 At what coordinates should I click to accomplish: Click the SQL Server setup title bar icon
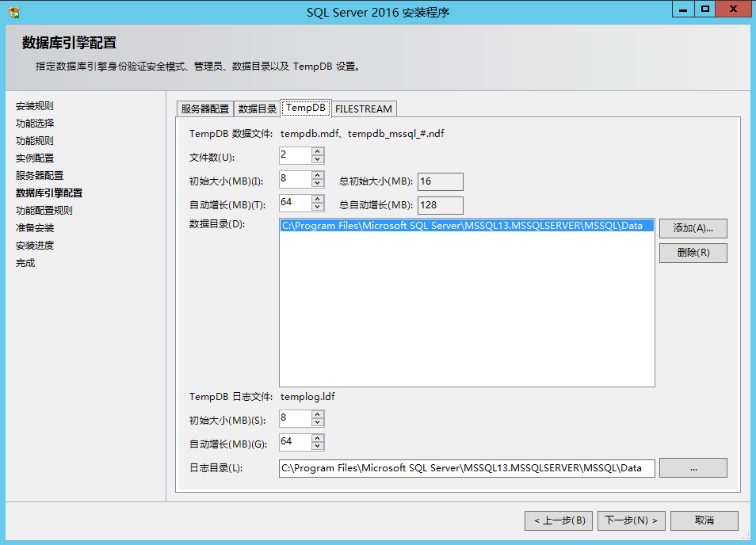pyautogui.click(x=14, y=12)
